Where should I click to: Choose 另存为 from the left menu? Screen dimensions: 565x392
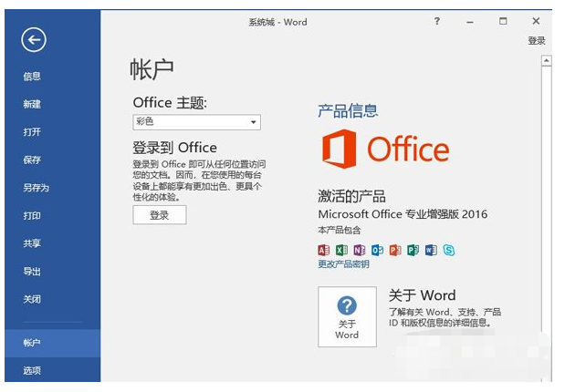click(x=36, y=188)
